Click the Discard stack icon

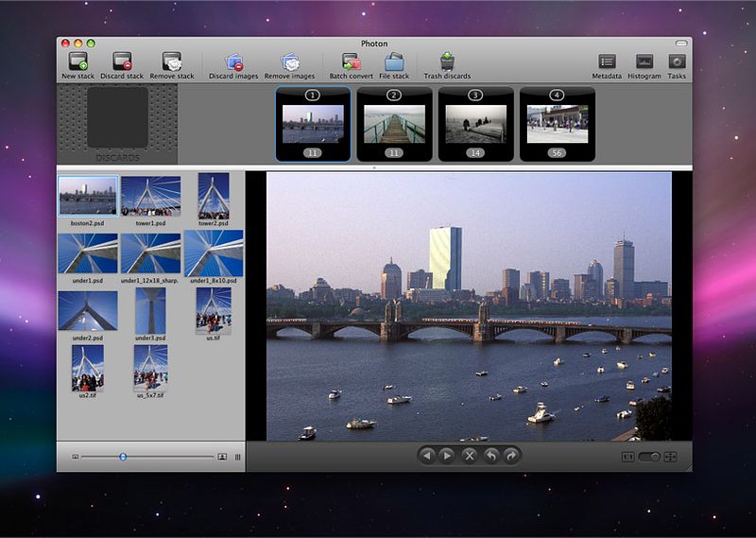coord(122,62)
